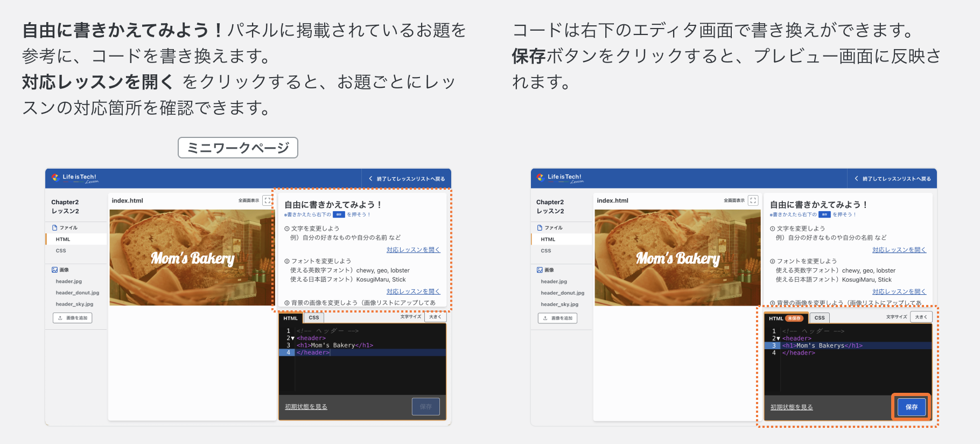Click the Mom's Bakery preview in left screenshot
The width and height of the screenshot is (980, 444).
[192, 258]
